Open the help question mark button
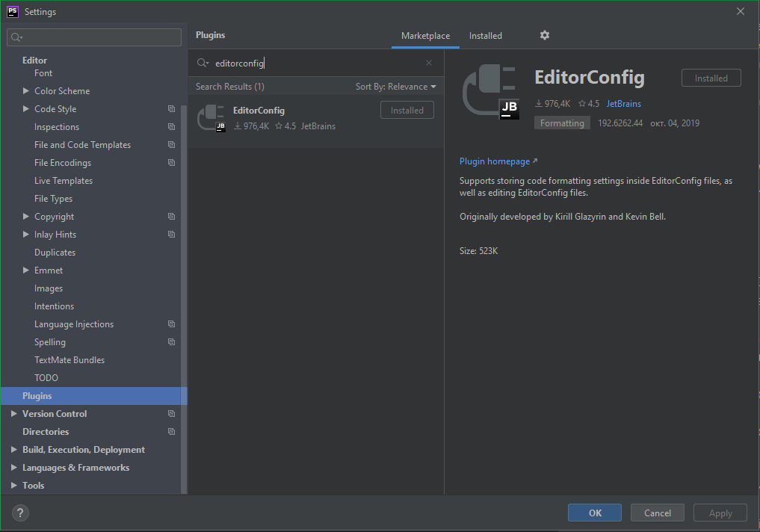This screenshot has height=532, width=760. [20, 513]
